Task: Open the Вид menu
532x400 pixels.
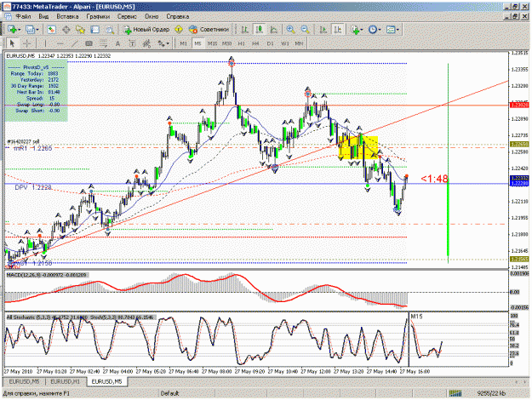Action: [43, 16]
